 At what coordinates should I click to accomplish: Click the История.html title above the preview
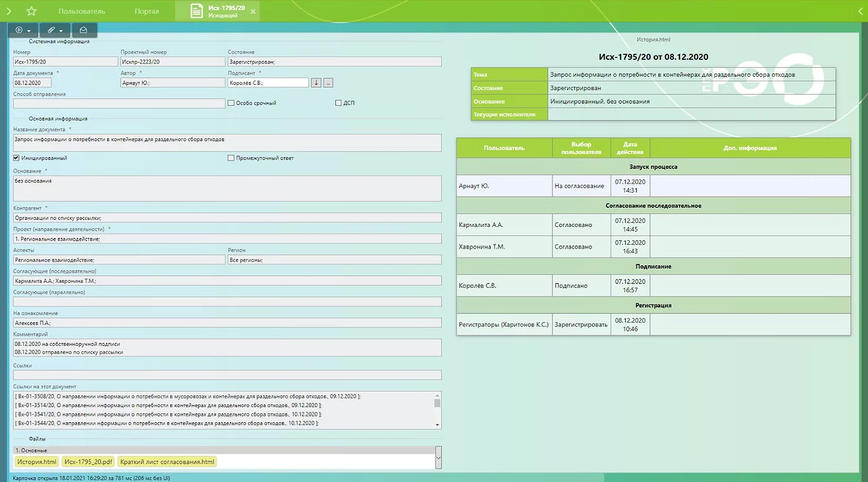[x=653, y=39]
